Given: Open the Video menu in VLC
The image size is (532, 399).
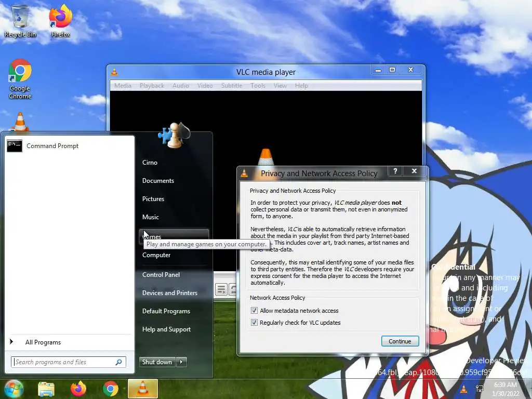Looking at the screenshot, I should [205, 86].
